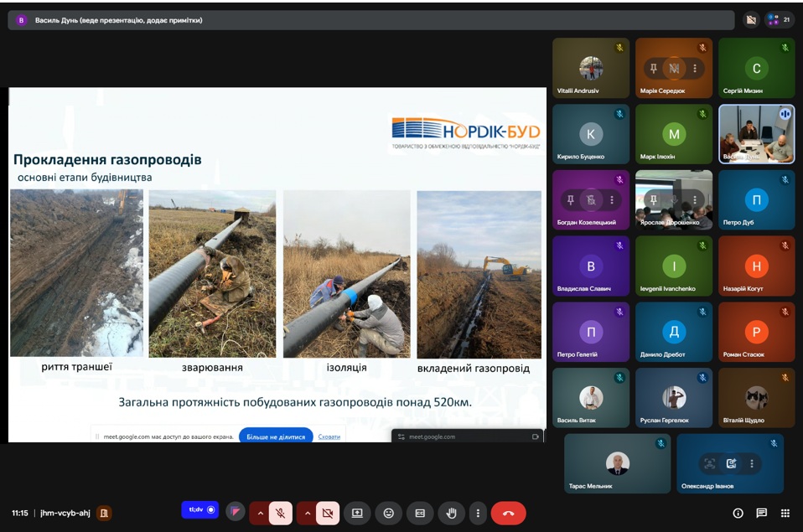This screenshot has width=803, height=532.
Task: Click the present screen button
Action: pyautogui.click(x=357, y=513)
